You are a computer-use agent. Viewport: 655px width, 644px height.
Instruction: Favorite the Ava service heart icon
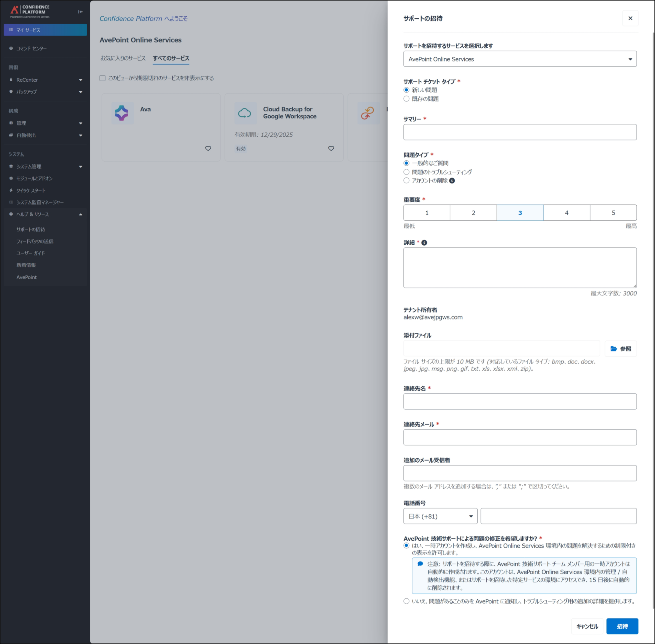(x=208, y=148)
